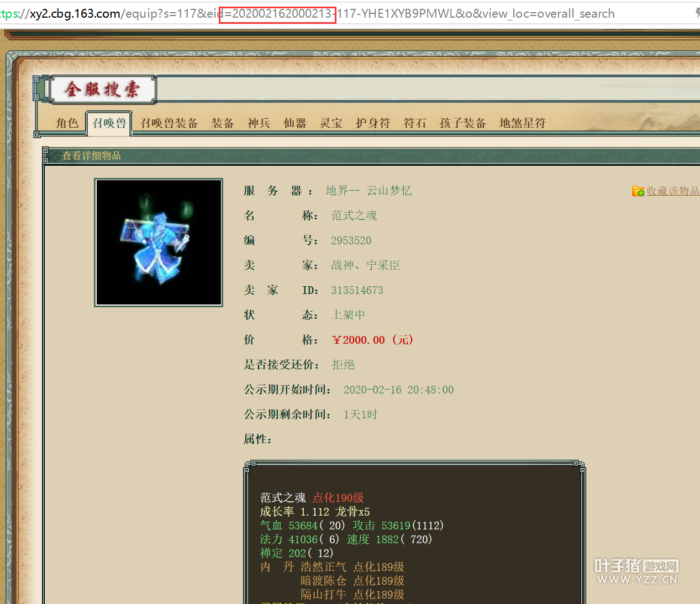Open the 角色 tab
This screenshot has height=604, width=700.
[67, 123]
